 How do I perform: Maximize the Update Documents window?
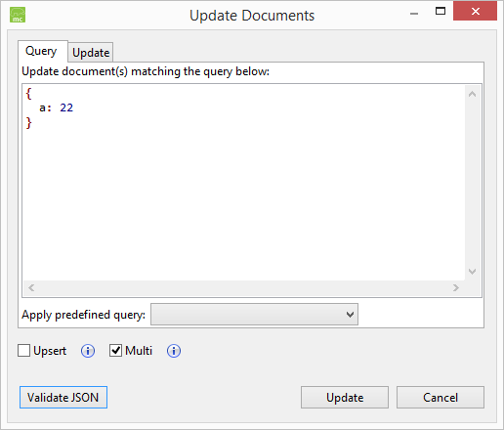[441, 12]
